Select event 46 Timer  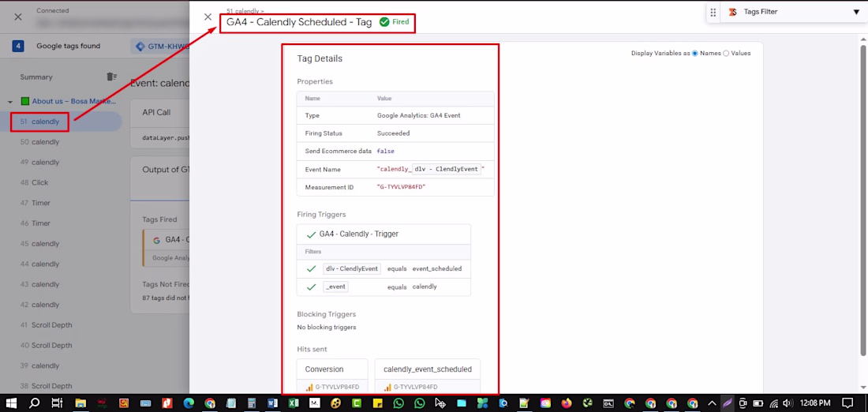(x=36, y=223)
